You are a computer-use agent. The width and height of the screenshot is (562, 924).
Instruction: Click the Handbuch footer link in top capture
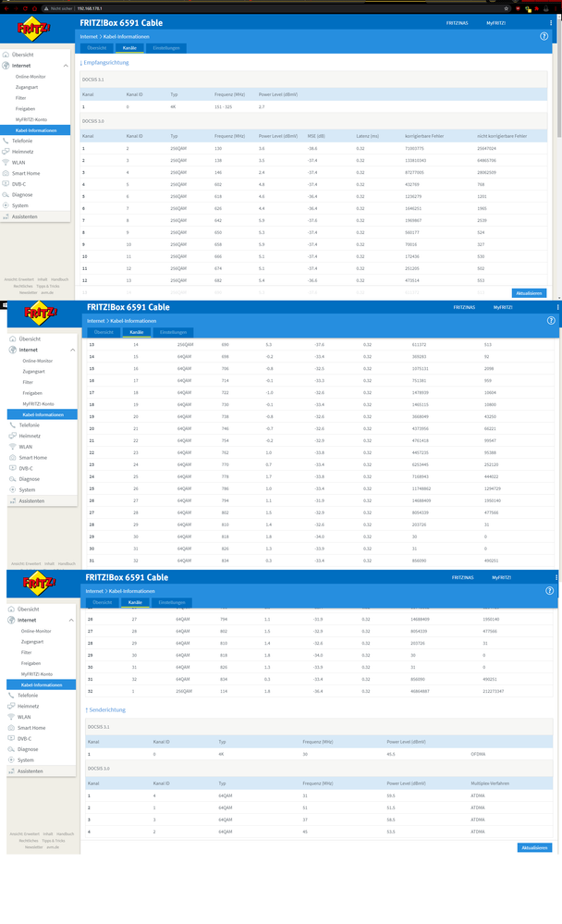(x=59, y=279)
